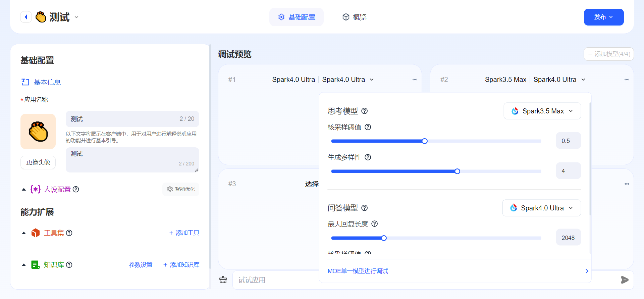Focus the 应用名称 input field
The width and height of the screenshot is (644, 299).
pos(132,119)
